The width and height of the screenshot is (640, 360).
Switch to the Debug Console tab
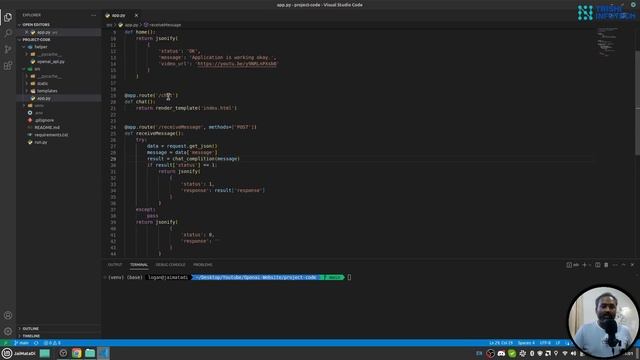(170, 265)
